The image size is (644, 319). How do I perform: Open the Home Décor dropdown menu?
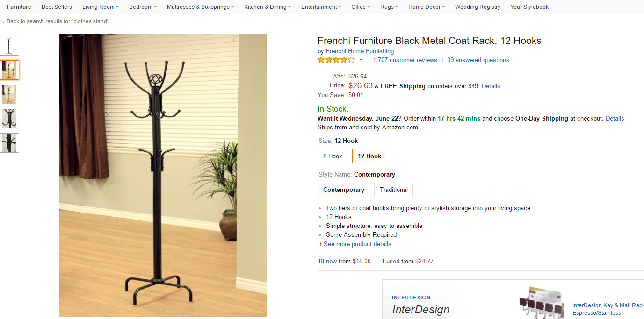click(x=427, y=7)
